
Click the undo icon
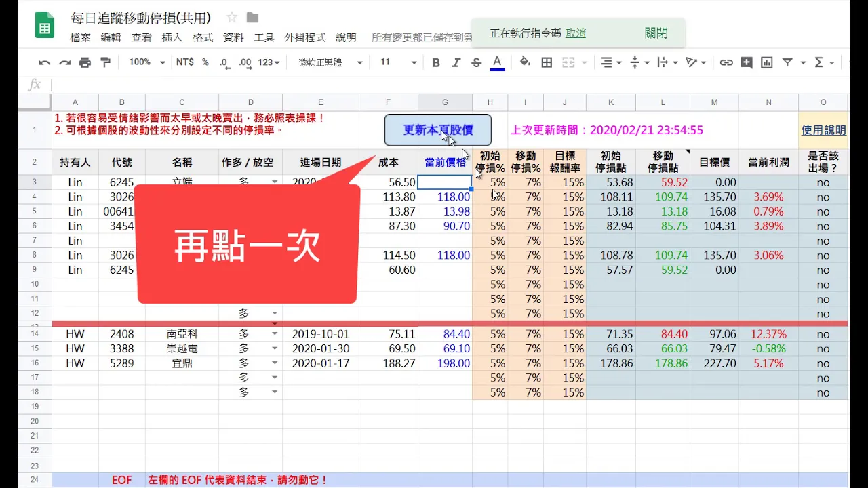(x=44, y=62)
